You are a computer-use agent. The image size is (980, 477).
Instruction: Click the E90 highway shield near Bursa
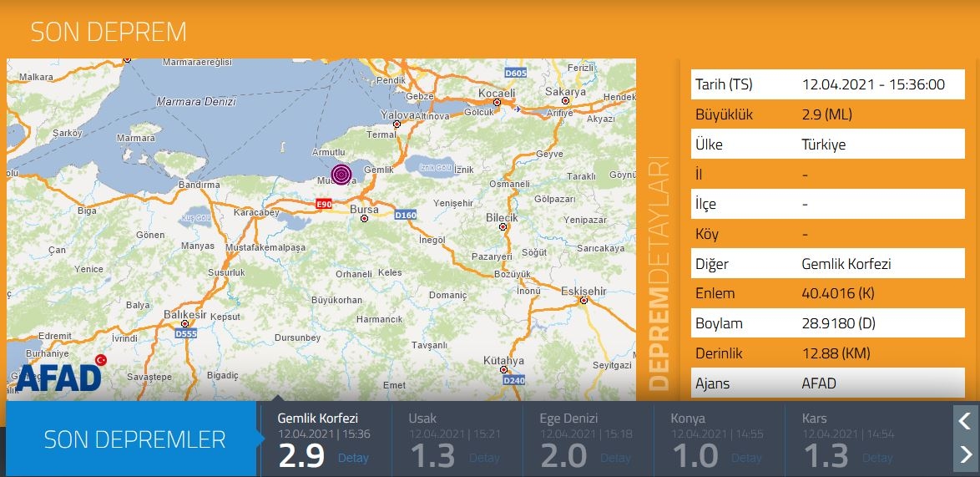tap(323, 204)
